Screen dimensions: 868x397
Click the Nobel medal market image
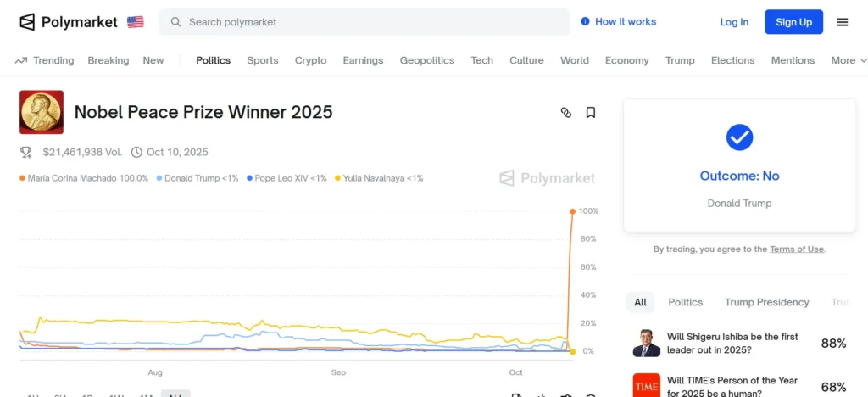click(42, 112)
